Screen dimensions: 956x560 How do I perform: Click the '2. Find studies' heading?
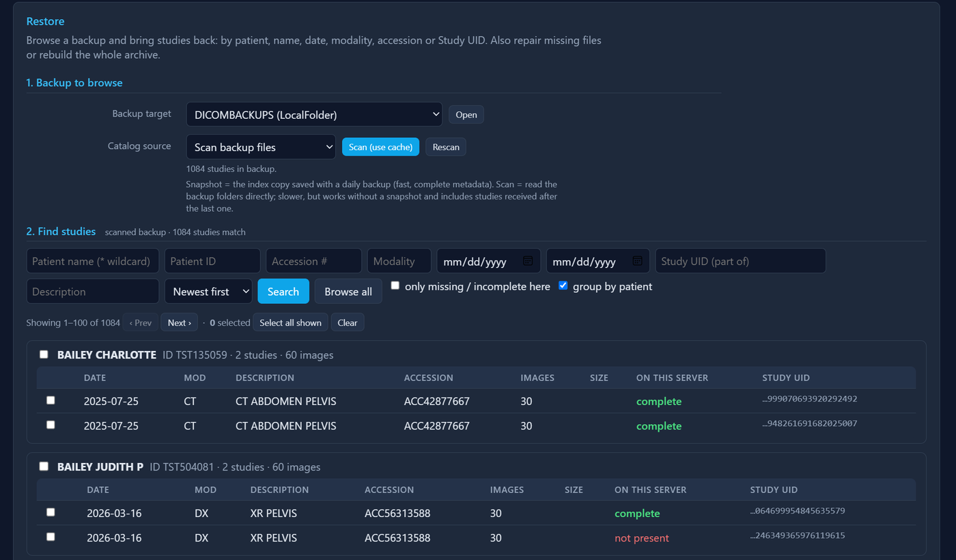pyautogui.click(x=61, y=232)
